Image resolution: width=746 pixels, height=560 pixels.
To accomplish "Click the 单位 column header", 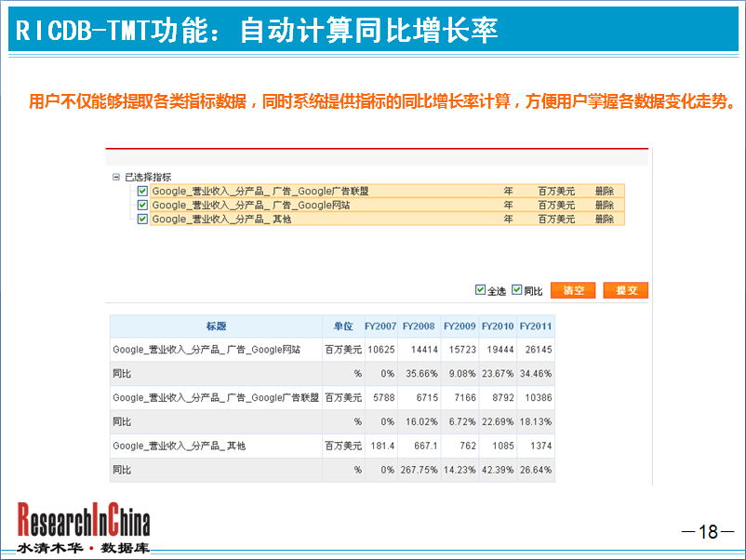I will click(x=343, y=327).
